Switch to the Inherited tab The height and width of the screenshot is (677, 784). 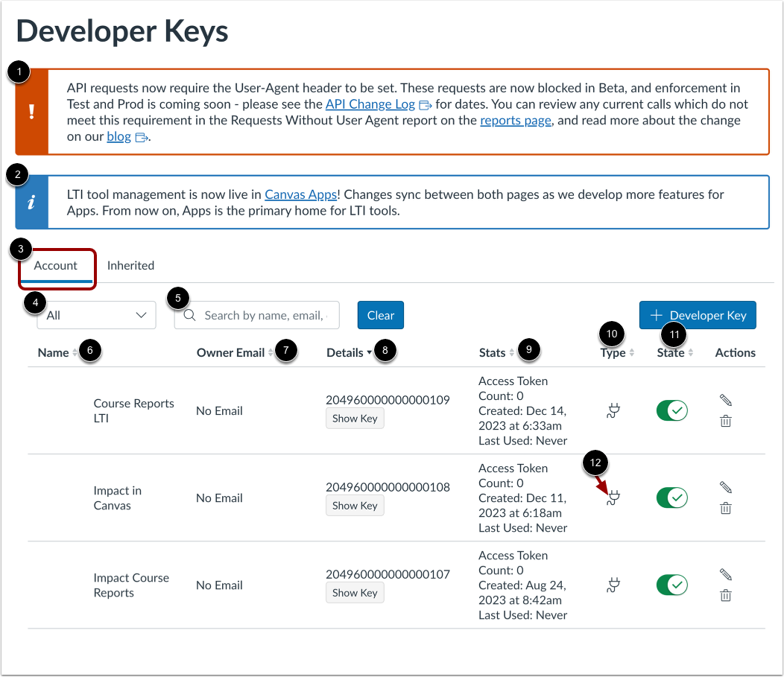[130, 265]
